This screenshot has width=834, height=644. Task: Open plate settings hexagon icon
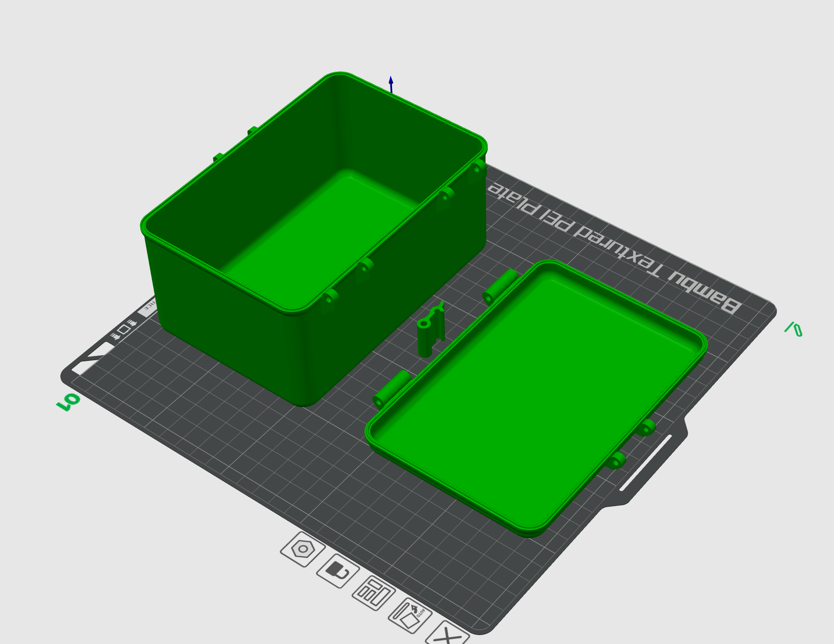click(x=303, y=549)
